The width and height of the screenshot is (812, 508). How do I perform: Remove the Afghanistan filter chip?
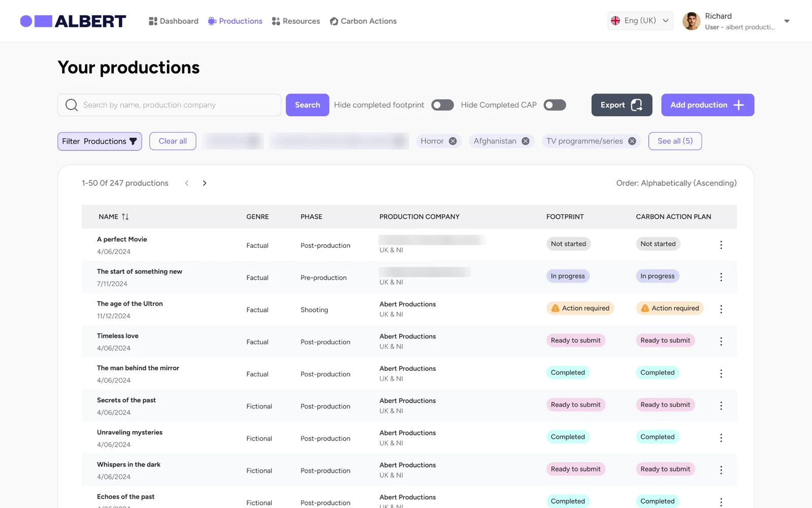(525, 141)
